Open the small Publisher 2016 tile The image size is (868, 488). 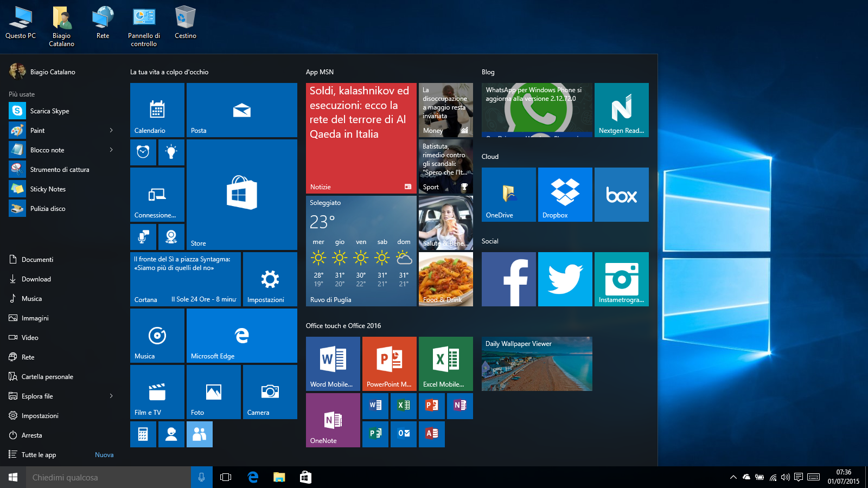tap(375, 434)
